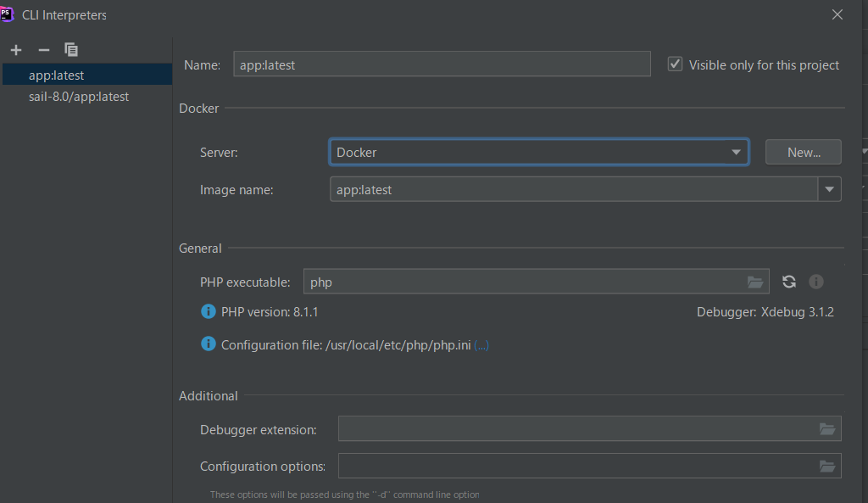The height and width of the screenshot is (503, 868).
Task: Close the CLI Interpreters dialog
Action: (837, 14)
